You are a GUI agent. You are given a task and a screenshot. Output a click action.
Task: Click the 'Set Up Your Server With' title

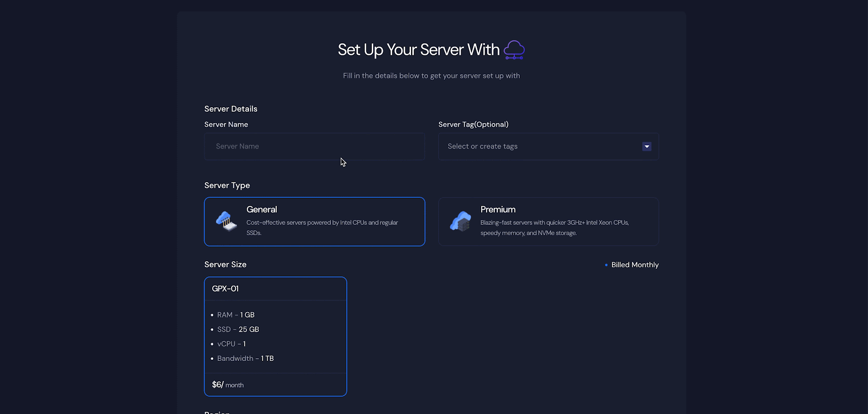coord(418,50)
